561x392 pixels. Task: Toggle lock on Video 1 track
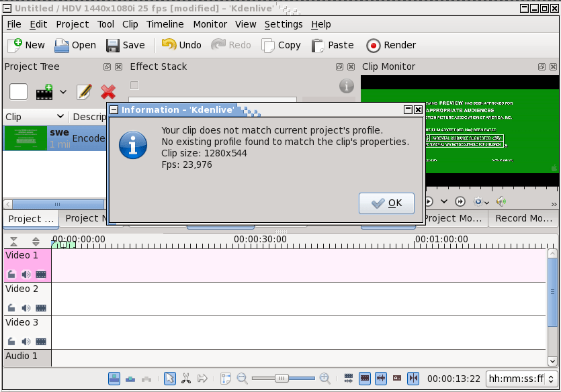pyautogui.click(x=11, y=274)
